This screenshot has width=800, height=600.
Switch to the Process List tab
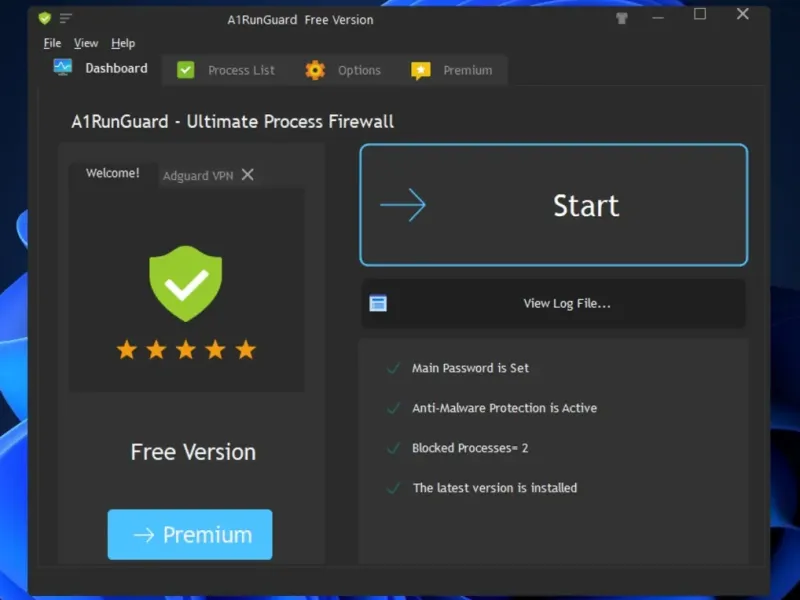226,70
